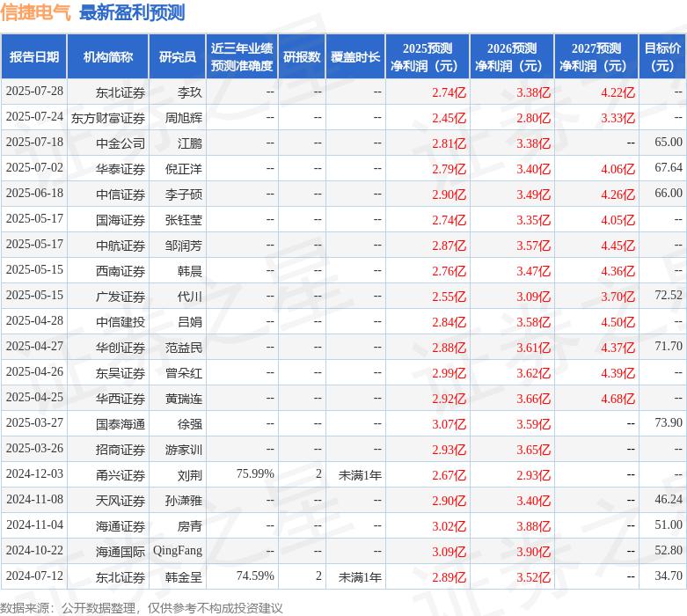
Task: Click 2027 forecast 3.33亿
Action: (x=618, y=118)
